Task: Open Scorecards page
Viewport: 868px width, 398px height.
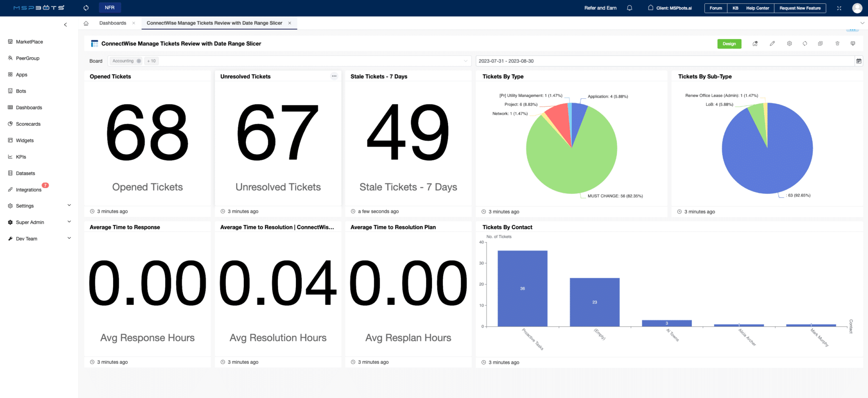Action: 28,124
